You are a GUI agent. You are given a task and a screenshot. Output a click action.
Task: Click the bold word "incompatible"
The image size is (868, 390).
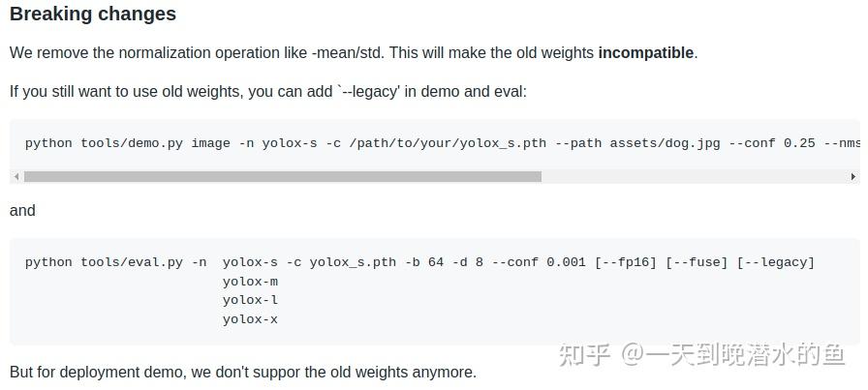coord(645,53)
